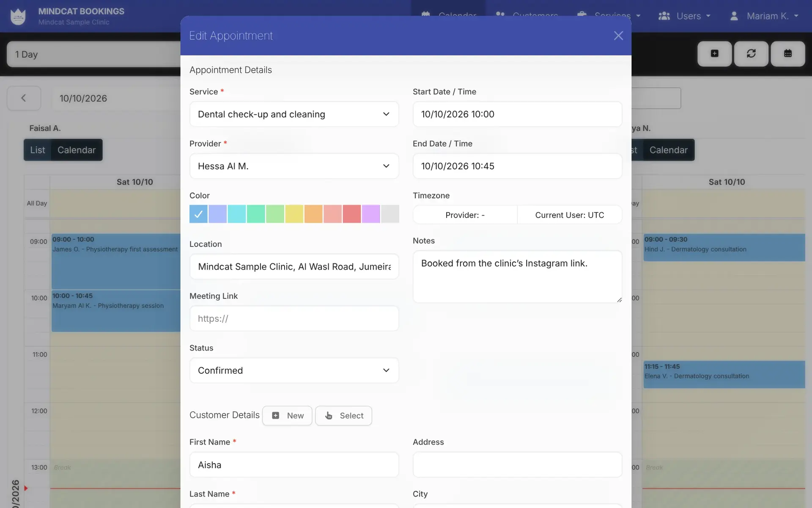
Task: Pick the lavender color swatch
Action: pyautogui.click(x=217, y=214)
